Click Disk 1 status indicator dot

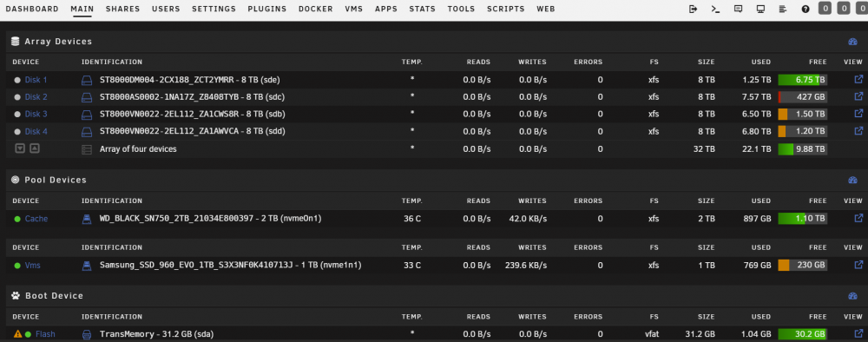coord(17,80)
